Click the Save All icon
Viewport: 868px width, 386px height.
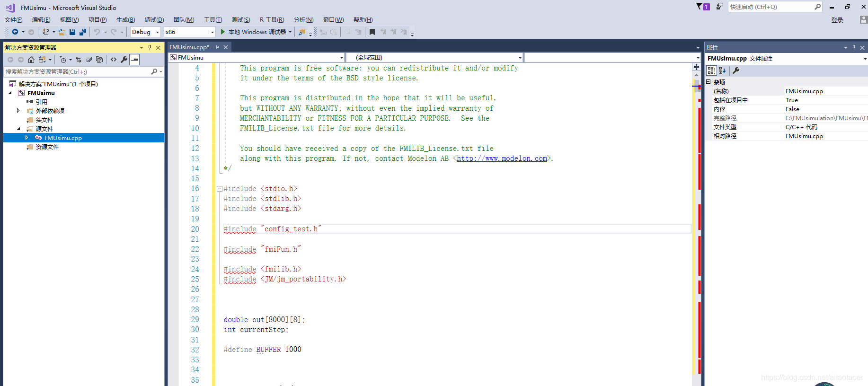pyautogui.click(x=83, y=32)
